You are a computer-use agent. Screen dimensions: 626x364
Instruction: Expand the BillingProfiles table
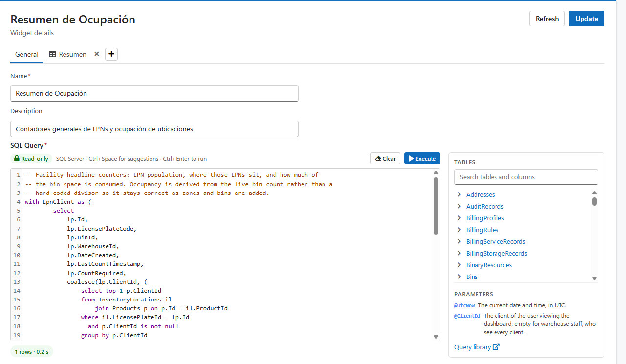459,218
